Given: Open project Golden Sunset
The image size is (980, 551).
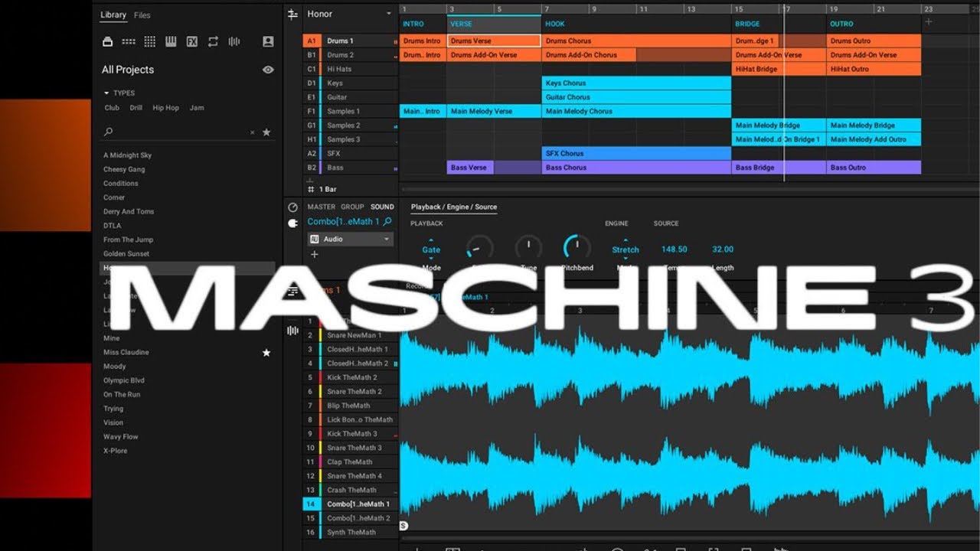Looking at the screenshot, I should [x=126, y=254].
